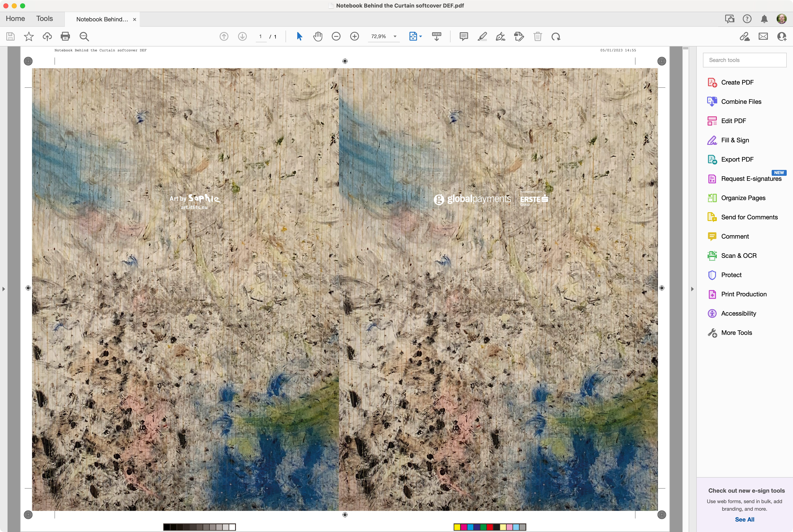793x532 pixels.
Task: Open the Print Production tool
Action: click(743, 294)
